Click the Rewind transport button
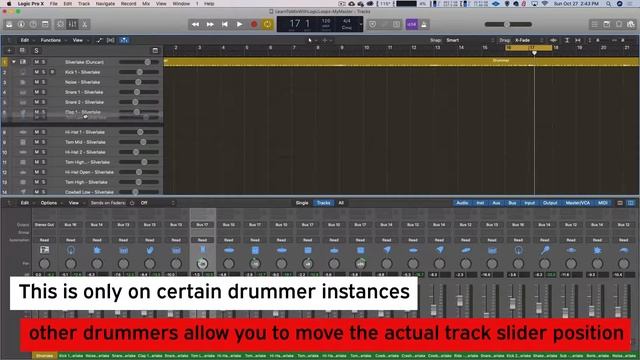Screen dimensions: 640x360 pos(196,24)
